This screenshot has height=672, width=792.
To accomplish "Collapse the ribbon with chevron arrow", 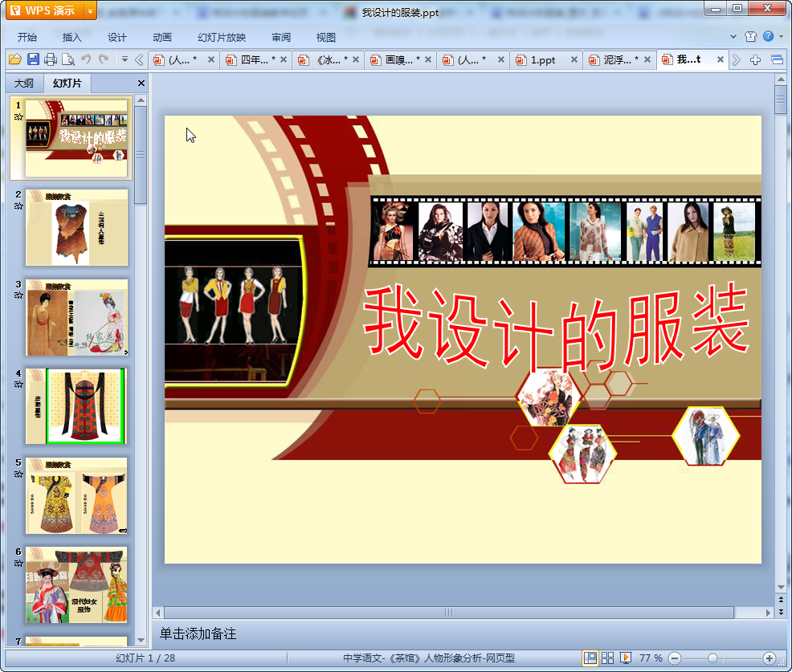I will pyautogui.click(x=733, y=36).
